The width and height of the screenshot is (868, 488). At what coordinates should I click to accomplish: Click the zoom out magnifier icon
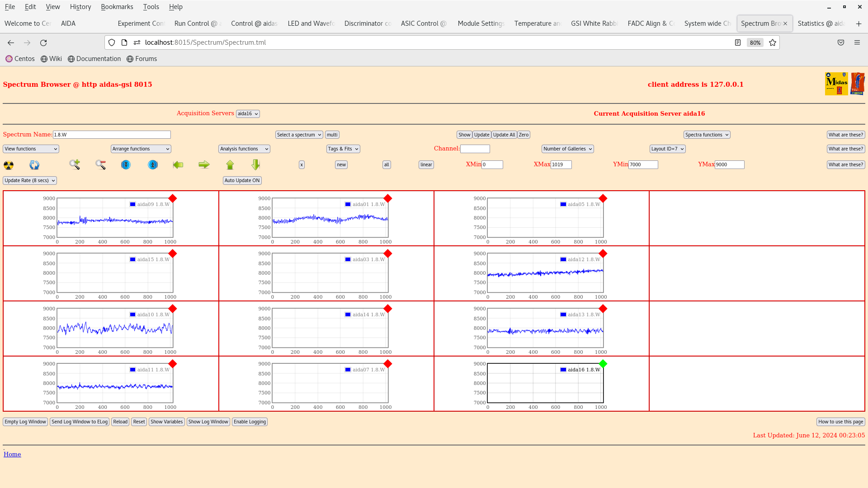pyautogui.click(x=100, y=165)
